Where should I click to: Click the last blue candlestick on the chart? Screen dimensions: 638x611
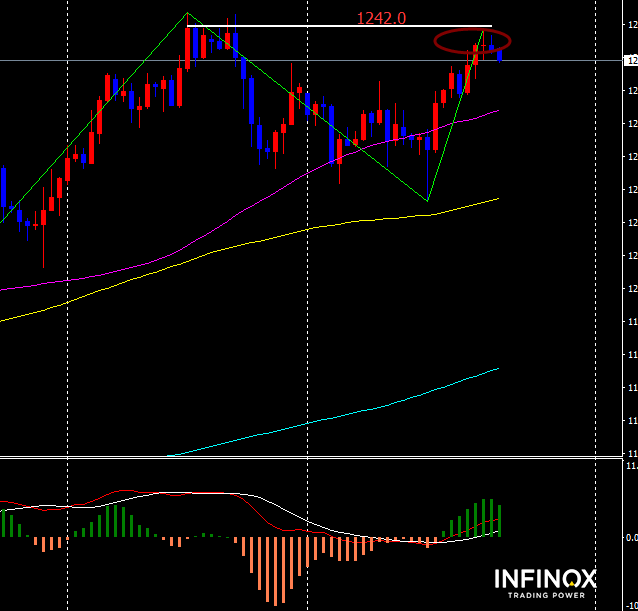tap(500, 56)
